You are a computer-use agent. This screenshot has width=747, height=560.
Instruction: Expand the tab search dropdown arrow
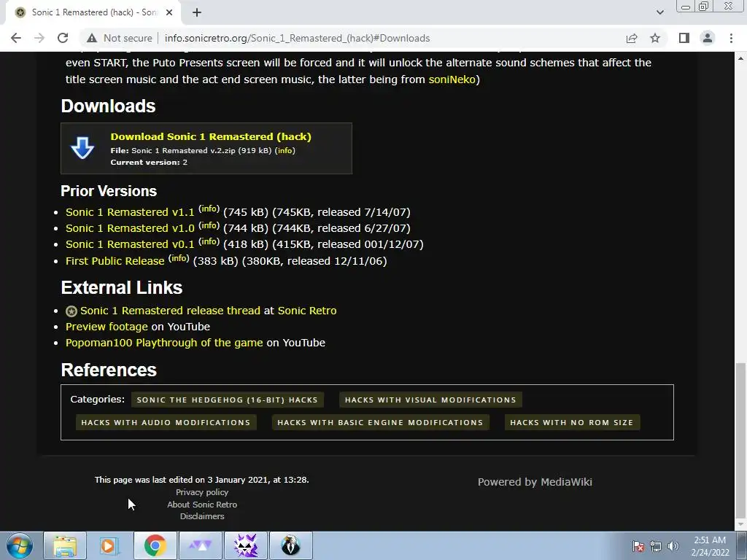(659, 12)
